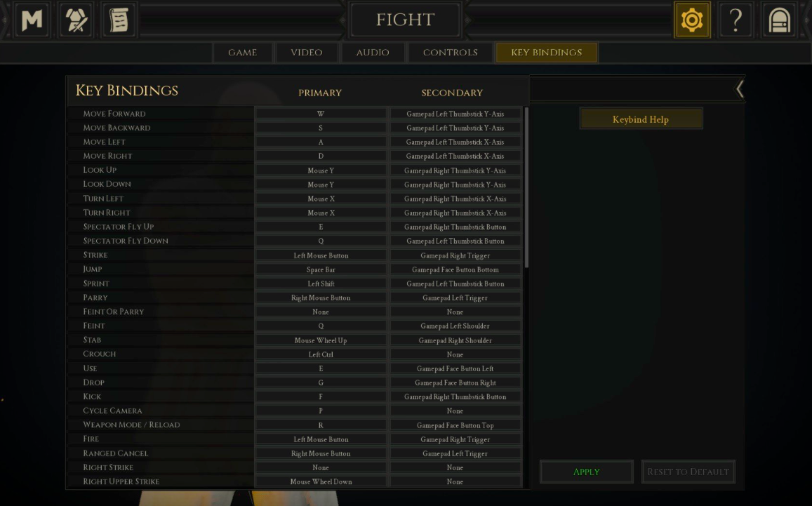The width and height of the screenshot is (812, 506).
Task: Click Reset to Default button
Action: [688, 472]
